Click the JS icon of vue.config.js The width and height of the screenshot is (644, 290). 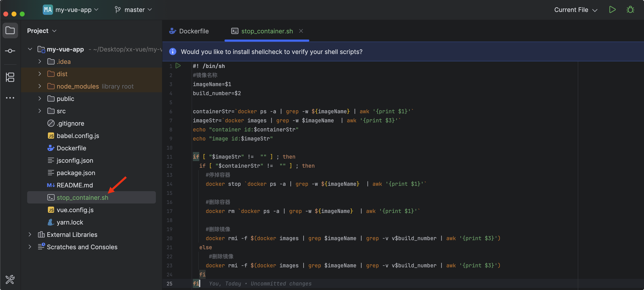[51, 210]
